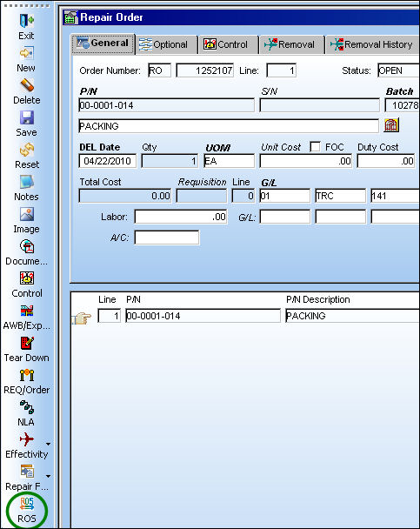Select grid row description PACKING
Screen dimensions: 420x529
[x=352, y=316]
